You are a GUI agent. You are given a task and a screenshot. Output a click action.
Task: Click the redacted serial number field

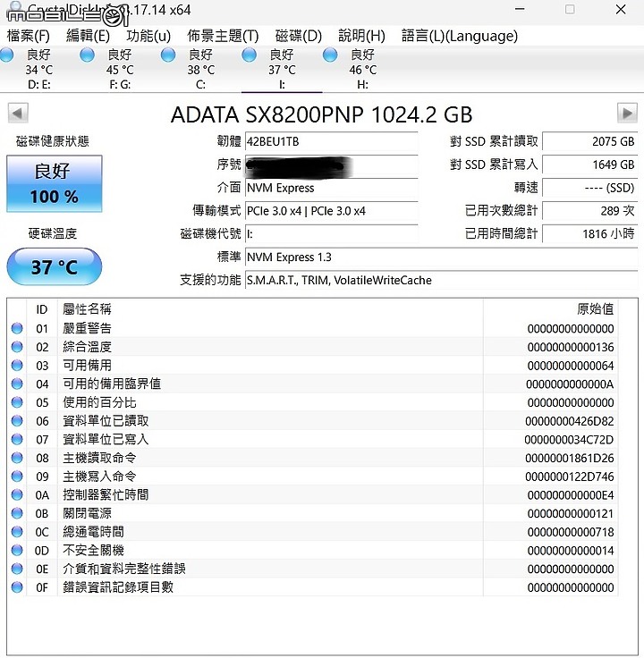[331, 164]
